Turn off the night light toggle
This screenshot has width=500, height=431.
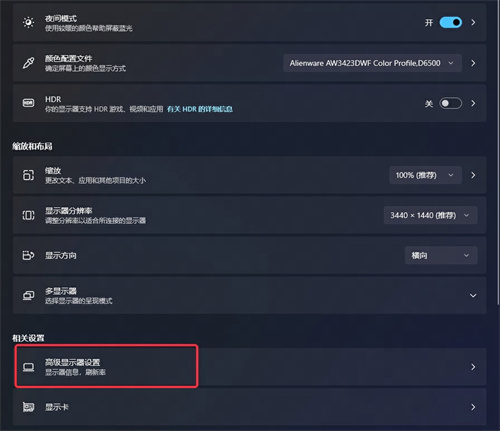[451, 23]
